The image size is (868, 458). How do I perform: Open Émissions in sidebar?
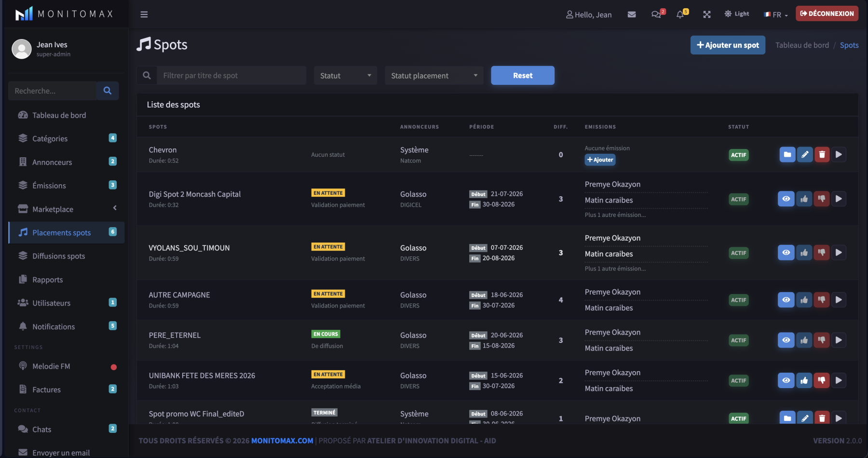pyautogui.click(x=67, y=186)
